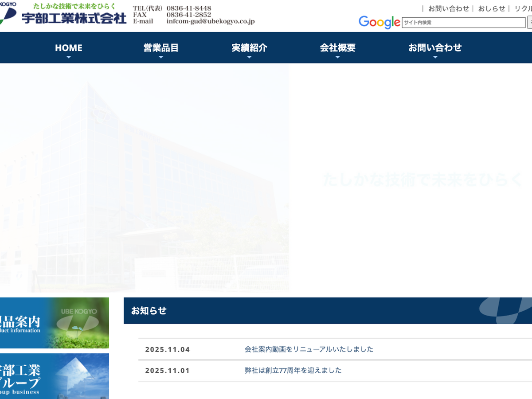Screen dimensions: 532x399
Task: Open the top お問い合わせ link
Action: (x=448, y=8)
